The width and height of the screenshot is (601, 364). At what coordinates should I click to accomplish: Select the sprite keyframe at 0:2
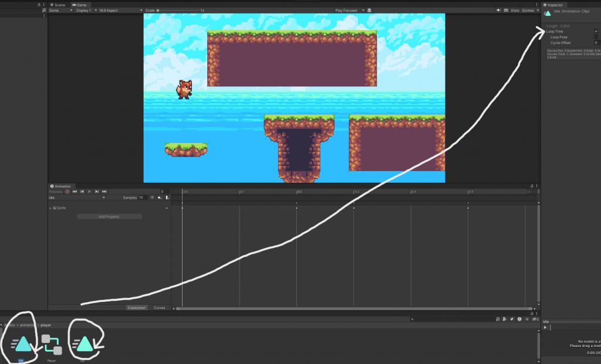pyautogui.click(x=296, y=208)
